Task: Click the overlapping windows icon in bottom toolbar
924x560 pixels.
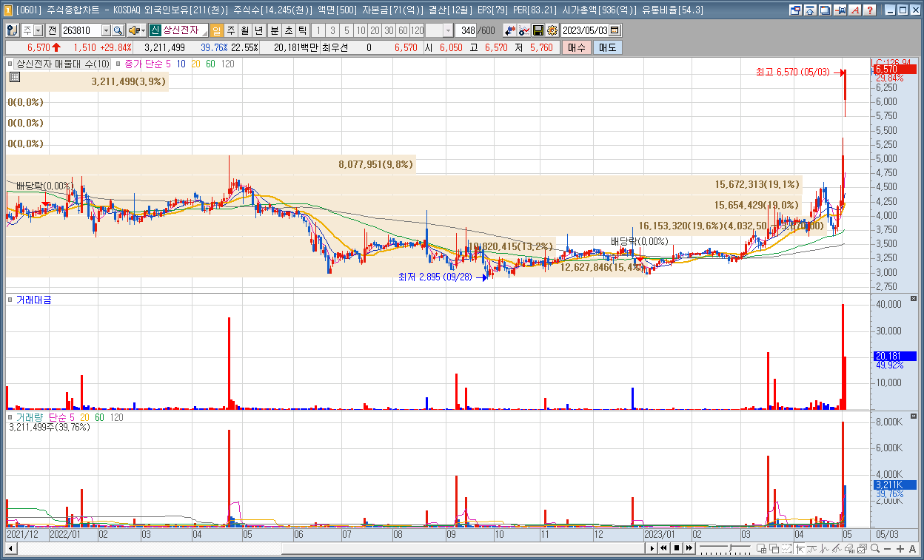Action: point(774,548)
